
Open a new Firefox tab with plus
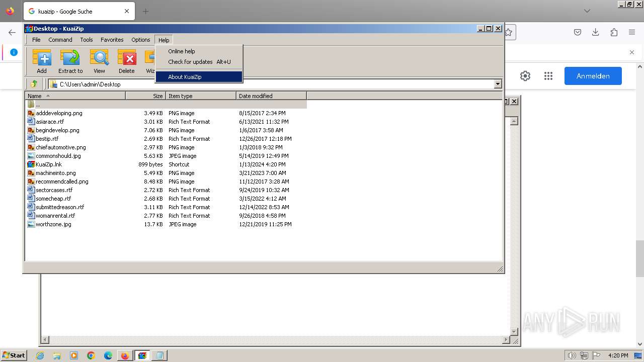[x=146, y=11]
